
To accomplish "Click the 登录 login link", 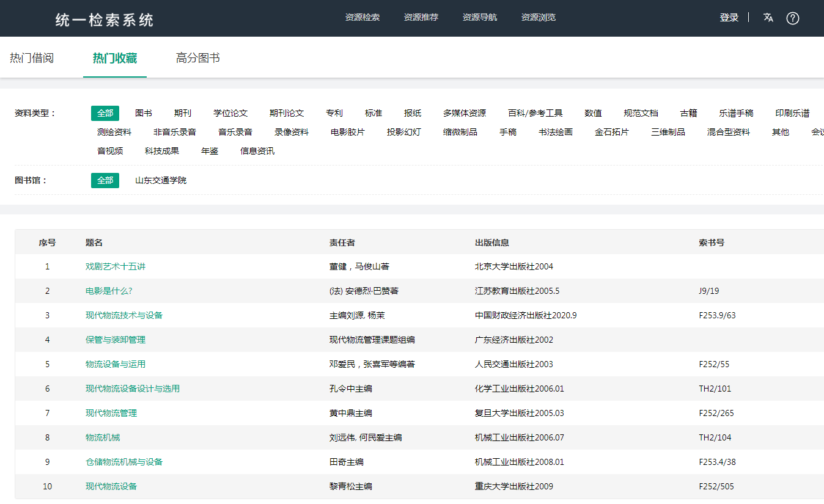I will click(x=729, y=18).
